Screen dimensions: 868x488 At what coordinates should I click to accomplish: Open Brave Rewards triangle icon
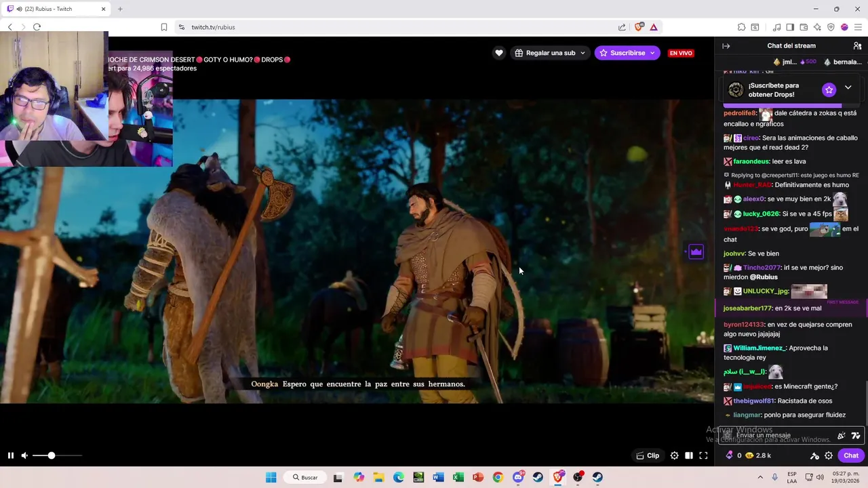(x=654, y=27)
